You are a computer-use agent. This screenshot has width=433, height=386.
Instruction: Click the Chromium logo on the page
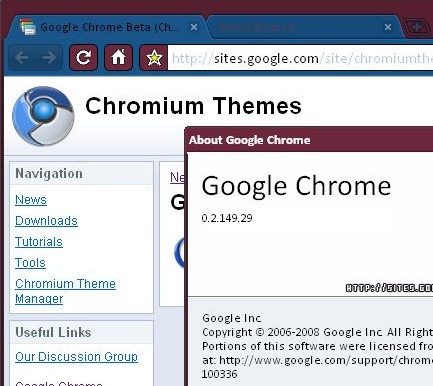pyautogui.click(x=43, y=116)
